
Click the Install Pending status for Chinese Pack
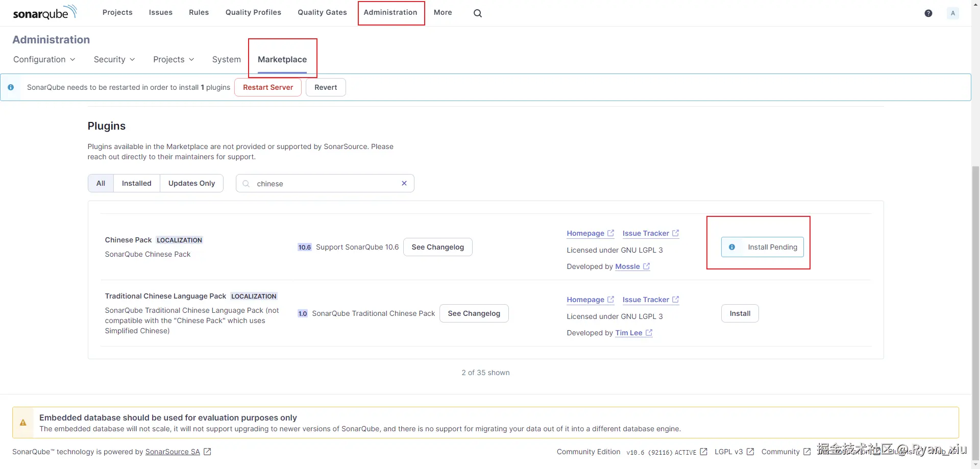[x=763, y=247]
